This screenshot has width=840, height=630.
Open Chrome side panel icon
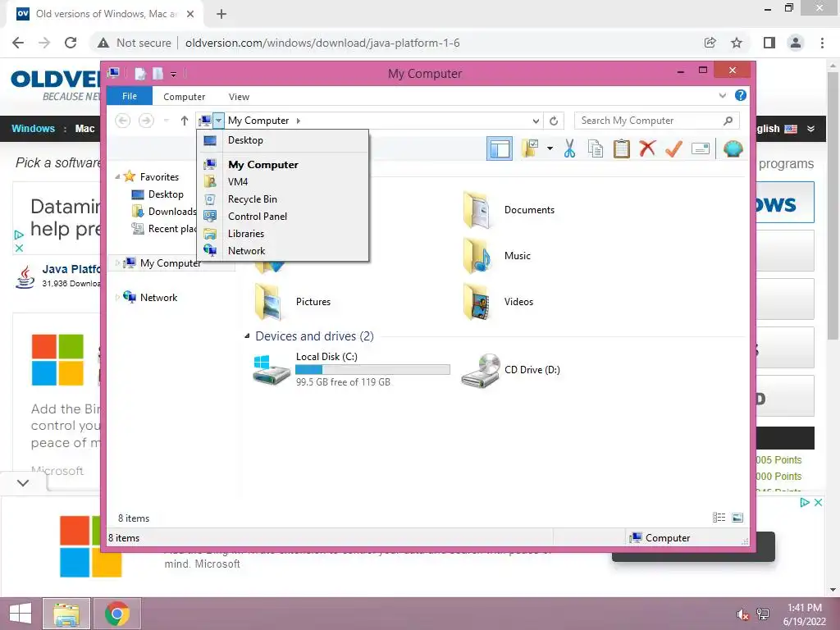click(x=769, y=43)
